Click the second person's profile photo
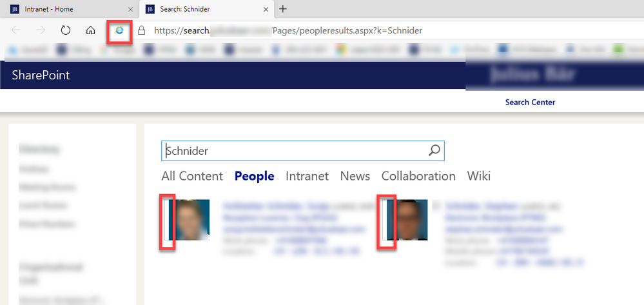Screen dimensions: 644x305 click(x=407, y=220)
